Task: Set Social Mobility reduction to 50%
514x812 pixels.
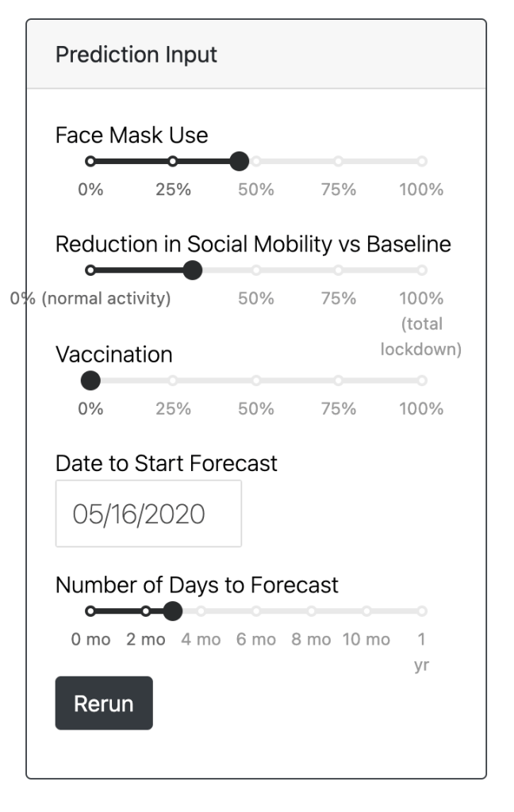Action: click(x=256, y=270)
